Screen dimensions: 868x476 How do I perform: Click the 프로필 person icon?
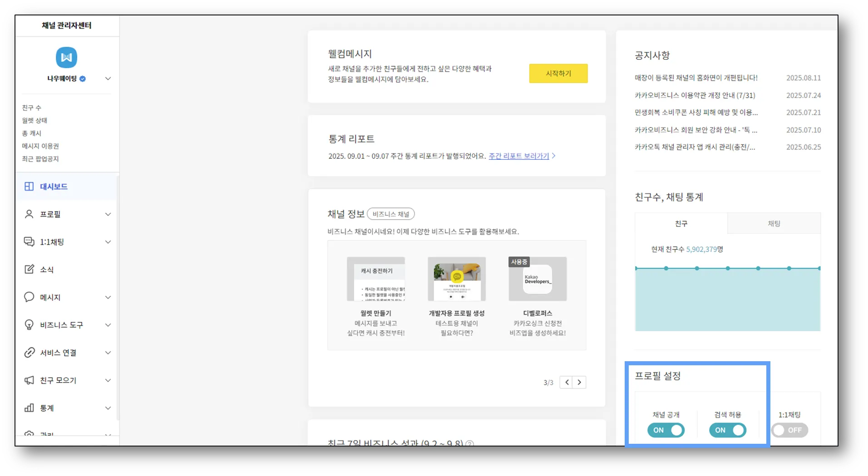tap(29, 214)
